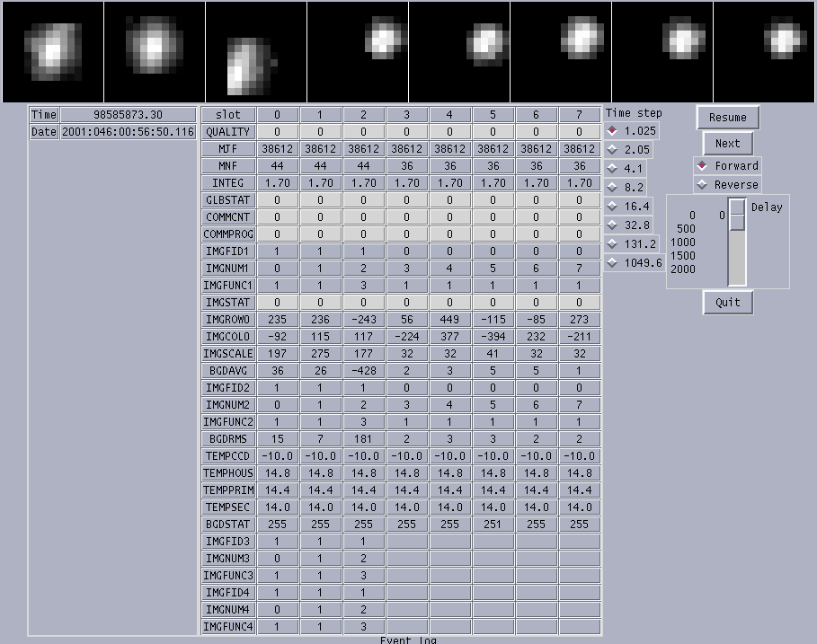817x644 pixels.
Task: Choose the 2.05 time step
Action: point(628,150)
